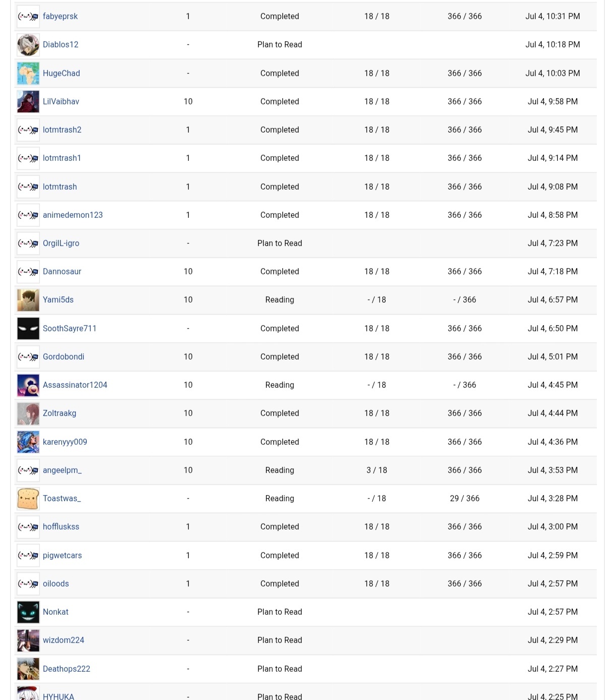The image size is (605, 700).
Task: Click Zoltraakg's avatar thumbnail
Action: [x=28, y=413]
